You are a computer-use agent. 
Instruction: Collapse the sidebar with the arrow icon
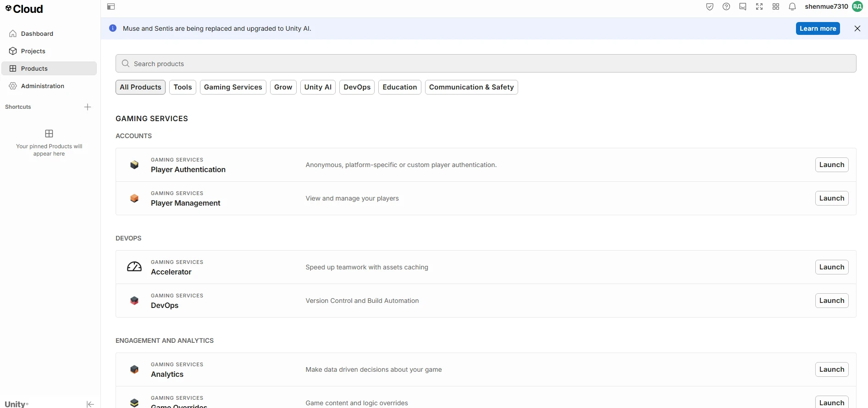pos(90,404)
